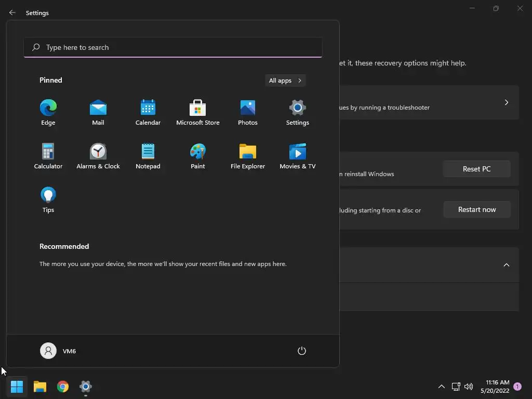The height and width of the screenshot is (399, 532).
Task: Open the notification badge showing 1
Action: coord(517,387)
